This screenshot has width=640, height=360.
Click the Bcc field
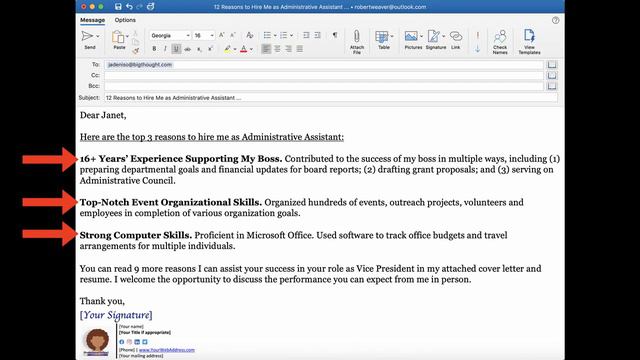coord(324,86)
